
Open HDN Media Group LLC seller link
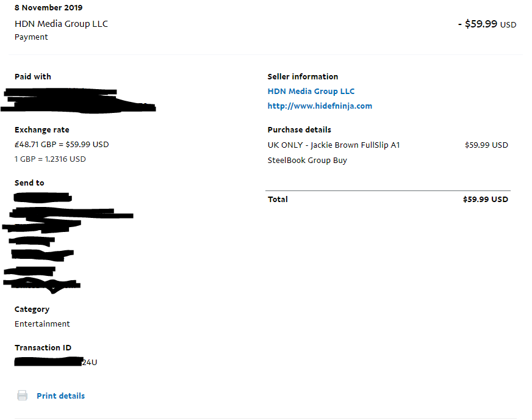point(311,92)
